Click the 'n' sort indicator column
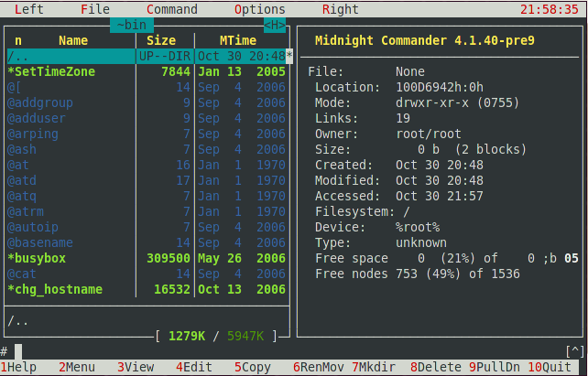Image resolution: width=588 pixels, height=376 pixels. pyautogui.click(x=18, y=40)
